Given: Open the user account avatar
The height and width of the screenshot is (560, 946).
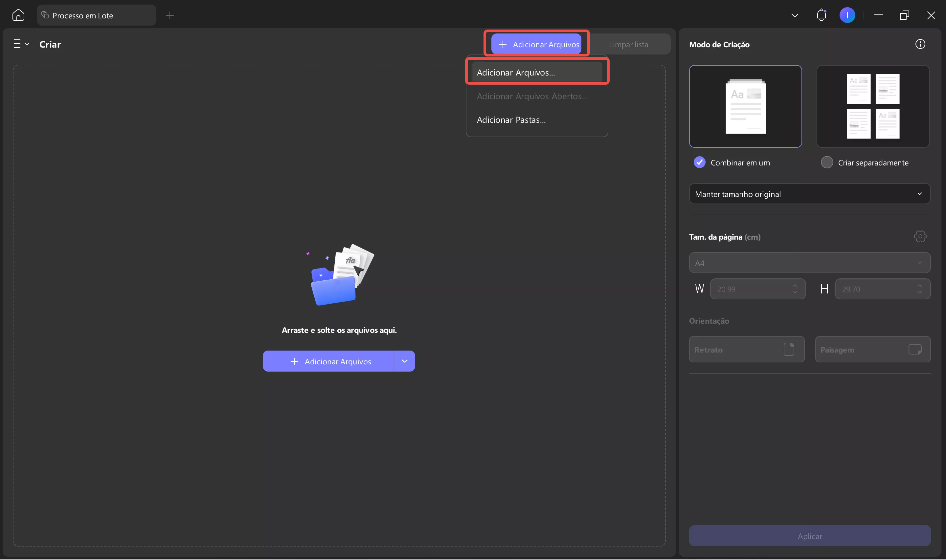Looking at the screenshot, I should click(847, 15).
